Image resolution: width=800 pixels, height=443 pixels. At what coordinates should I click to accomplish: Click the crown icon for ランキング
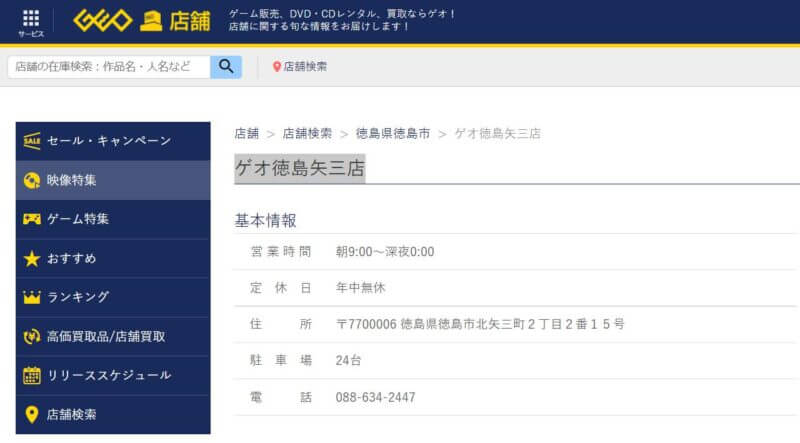(32, 297)
